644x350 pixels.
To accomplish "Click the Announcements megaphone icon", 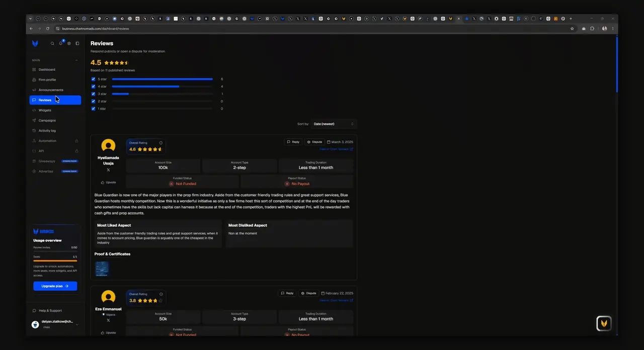I will point(34,90).
